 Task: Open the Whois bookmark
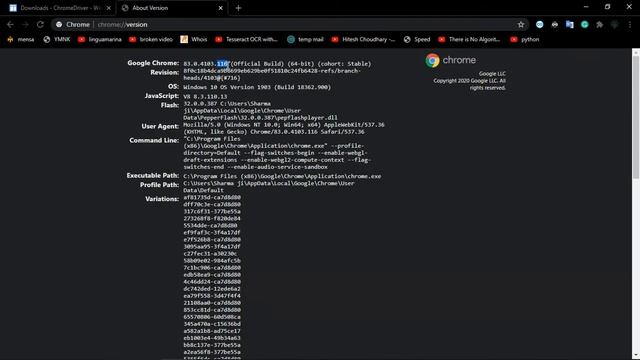point(194,40)
